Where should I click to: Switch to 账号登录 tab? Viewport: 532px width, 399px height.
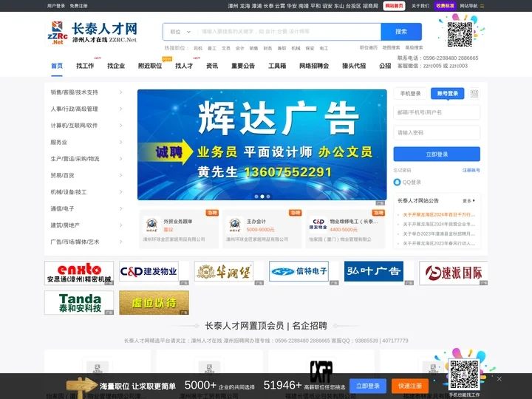[x=448, y=94]
